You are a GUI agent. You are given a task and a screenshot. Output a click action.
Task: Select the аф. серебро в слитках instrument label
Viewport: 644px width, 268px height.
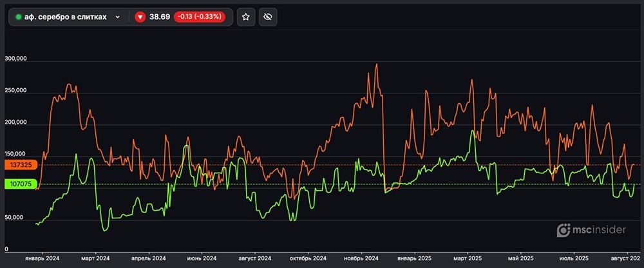click(x=65, y=17)
